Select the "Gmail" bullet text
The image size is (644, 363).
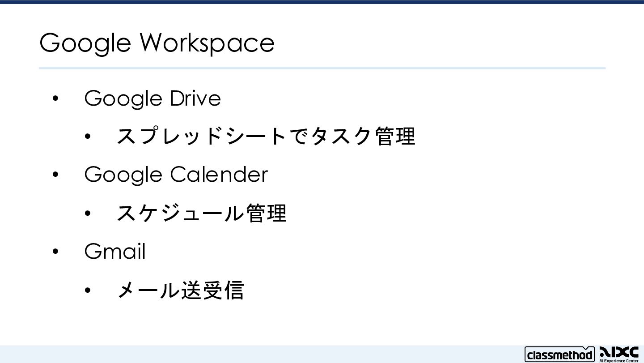tap(115, 251)
